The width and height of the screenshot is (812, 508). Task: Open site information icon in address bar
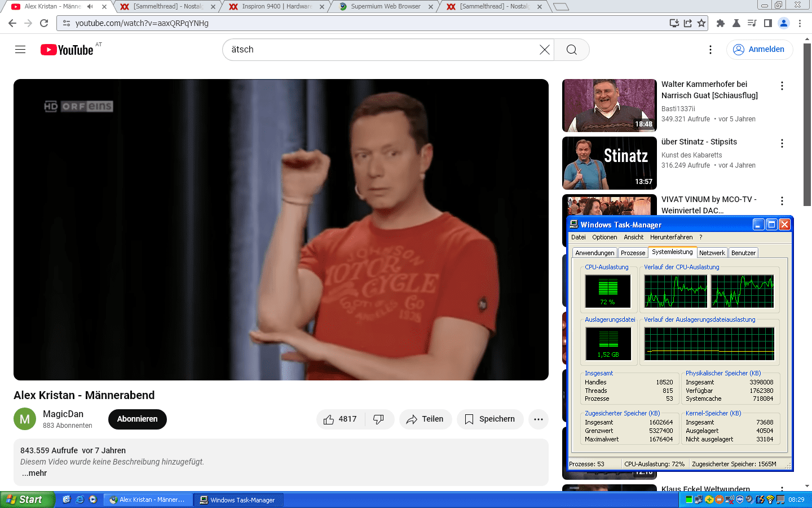67,23
